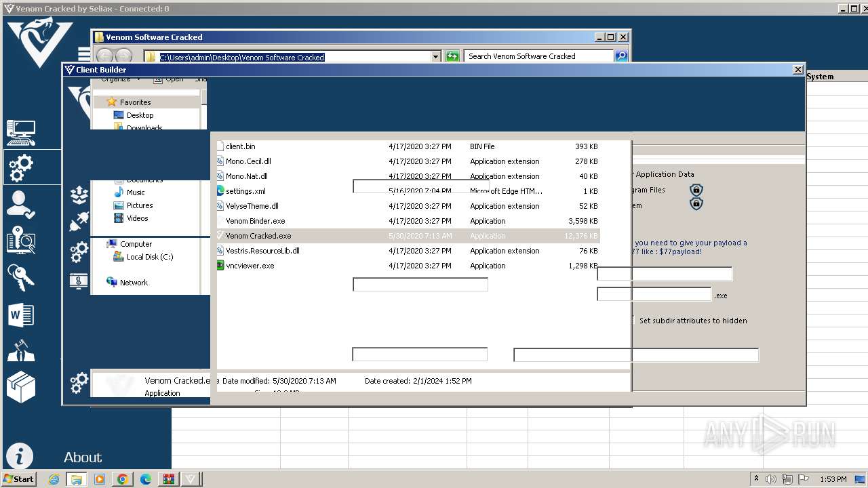Select Desktop in the navigation pane

tap(140, 115)
